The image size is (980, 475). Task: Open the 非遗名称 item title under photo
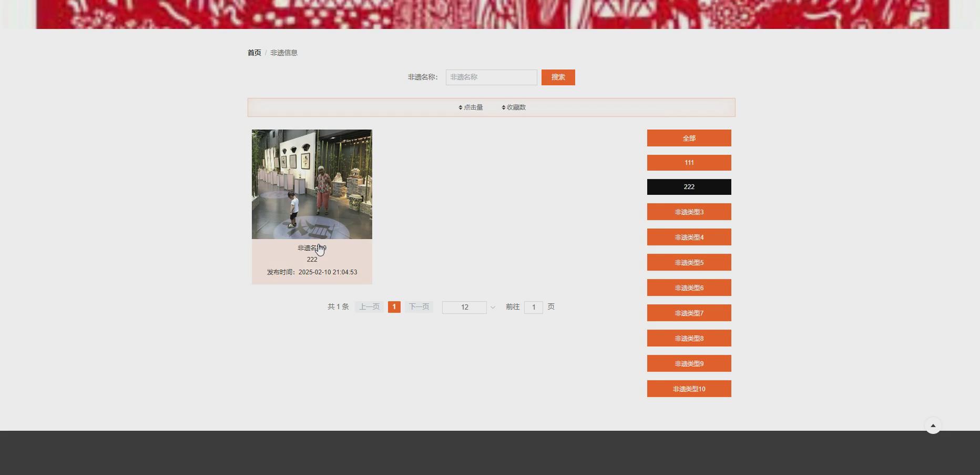click(x=312, y=248)
